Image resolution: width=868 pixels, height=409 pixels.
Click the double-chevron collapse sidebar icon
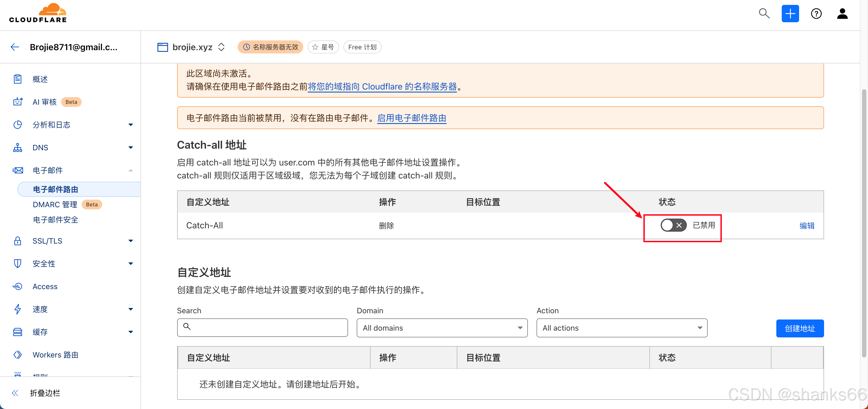click(x=15, y=392)
